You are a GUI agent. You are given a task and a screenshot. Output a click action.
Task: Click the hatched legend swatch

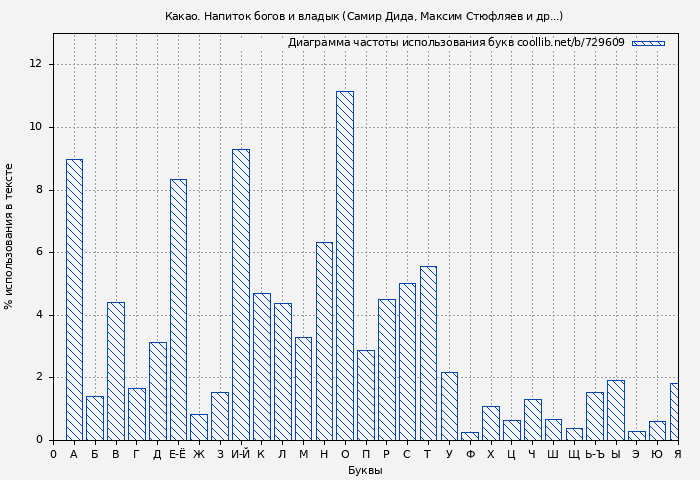tap(648, 43)
